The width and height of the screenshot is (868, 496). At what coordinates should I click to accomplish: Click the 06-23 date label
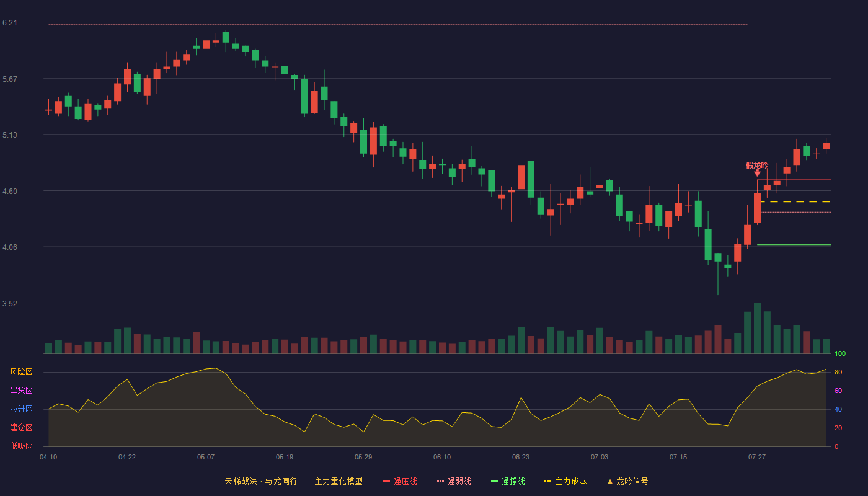pos(521,457)
